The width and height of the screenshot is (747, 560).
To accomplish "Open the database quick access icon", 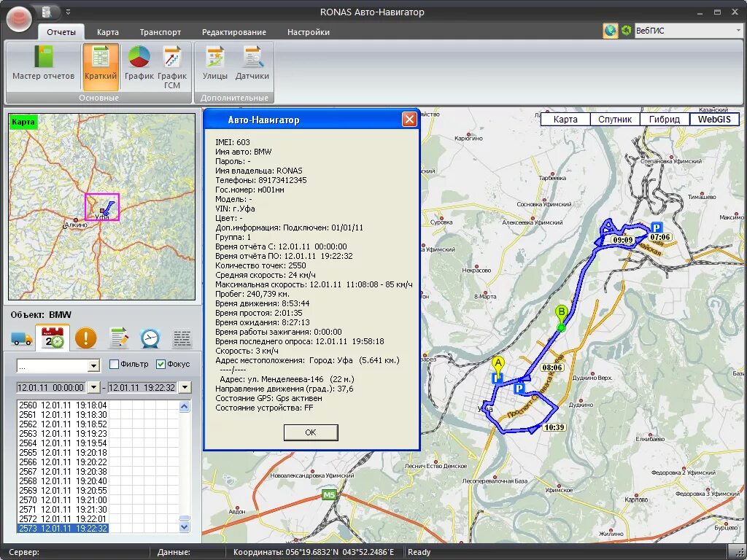I will point(46,12).
